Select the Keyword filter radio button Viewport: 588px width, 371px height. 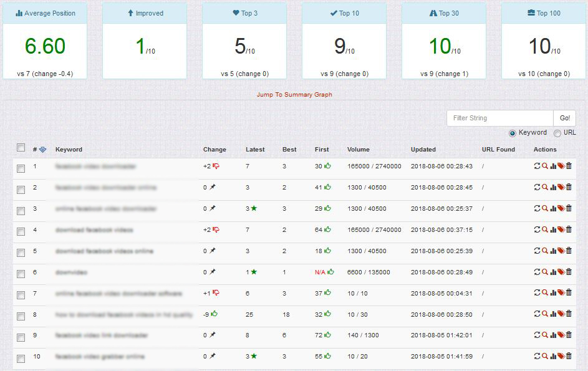(x=513, y=133)
